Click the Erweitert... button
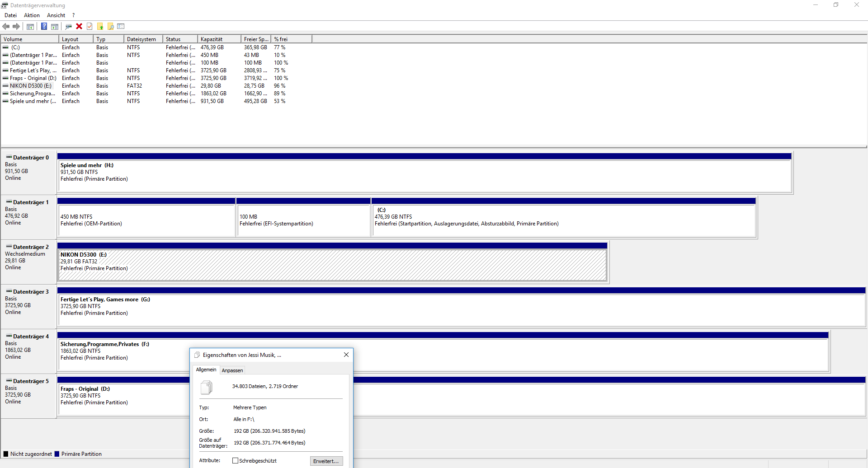The width and height of the screenshot is (868, 468). pyautogui.click(x=326, y=461)
